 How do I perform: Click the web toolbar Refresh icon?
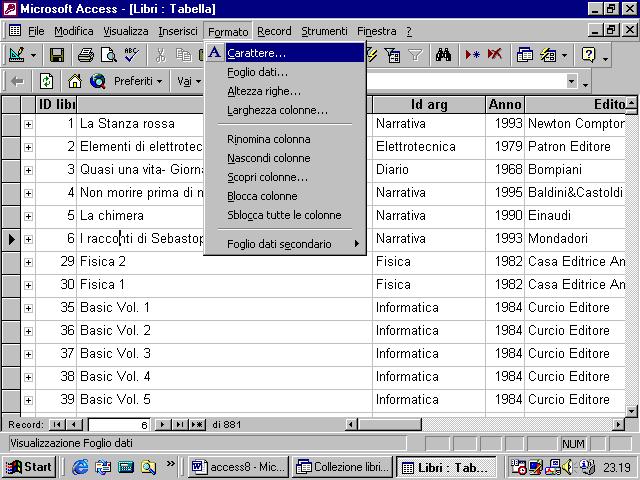46,81
